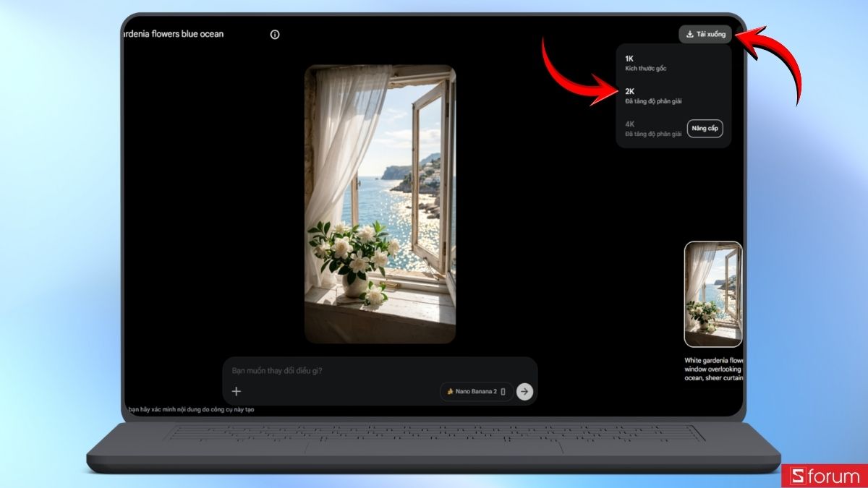
Task: Click the Sforum logo badge
Action: click(824, 476)
